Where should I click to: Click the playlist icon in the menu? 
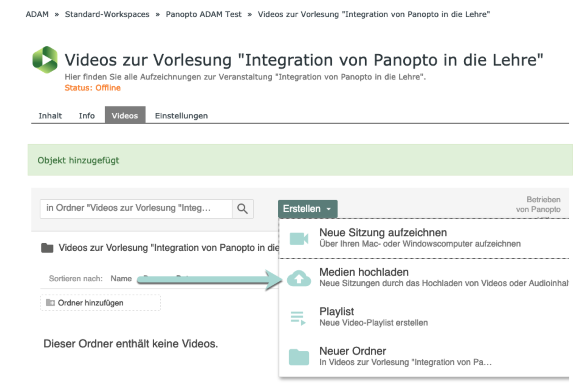tap(298, 318)
